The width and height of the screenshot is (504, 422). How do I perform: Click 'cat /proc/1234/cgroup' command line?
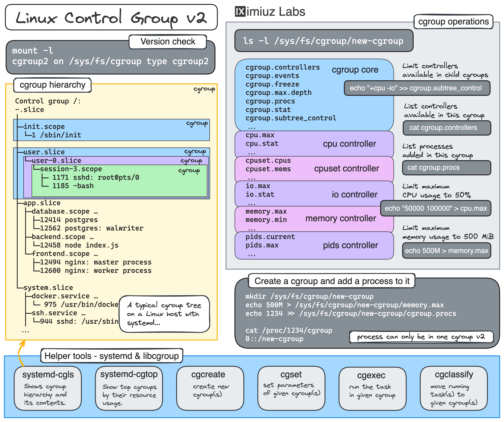[289, 330]
